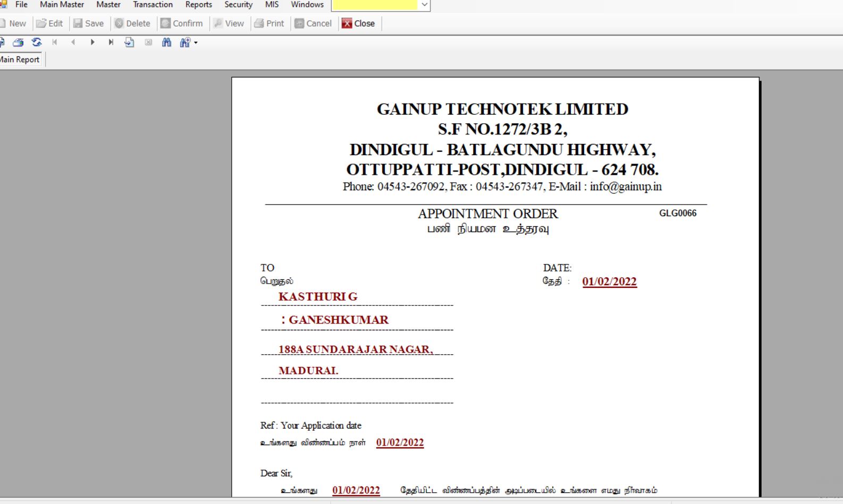Go to the previous report page
Viewport: 843px width, 504px height.
coord(73,42)
